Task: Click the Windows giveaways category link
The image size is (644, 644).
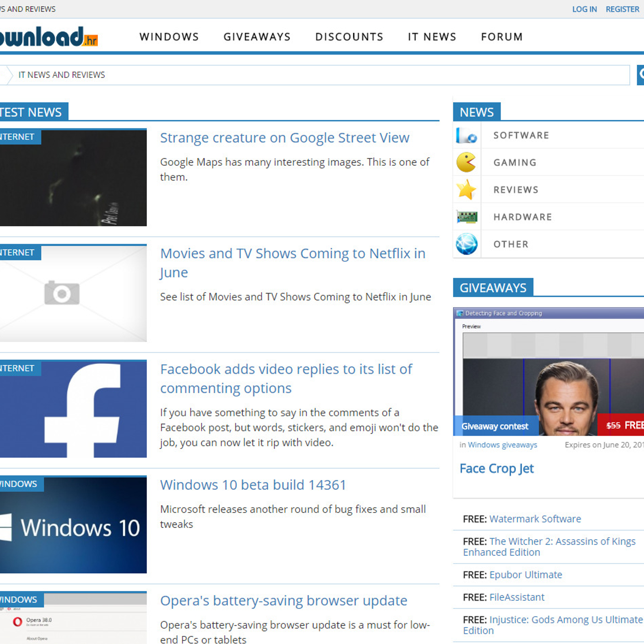Action: [502, 445]
